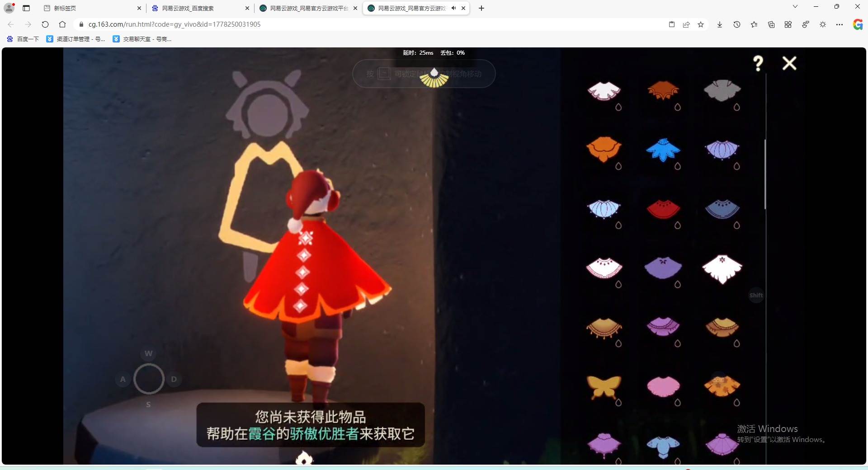Switch to the third 网易云游戏 tab
This screenshot has width=868, height=470.
click(x=309, y=8)
